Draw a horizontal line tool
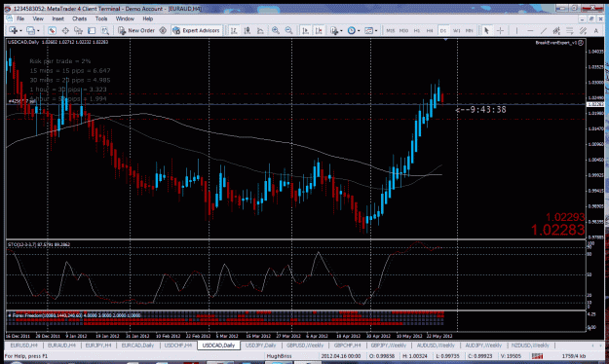The width and height of the screenshot is (609, 364). tap(530, 30)
